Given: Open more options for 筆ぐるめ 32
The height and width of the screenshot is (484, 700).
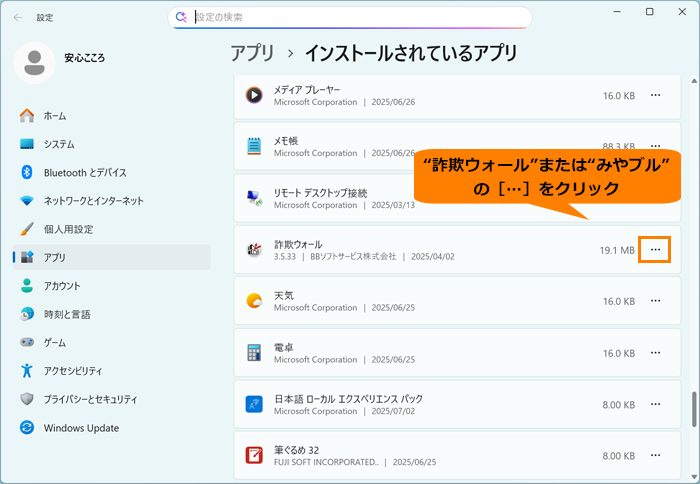Looking at the screenshot, I should click(655, 455).
